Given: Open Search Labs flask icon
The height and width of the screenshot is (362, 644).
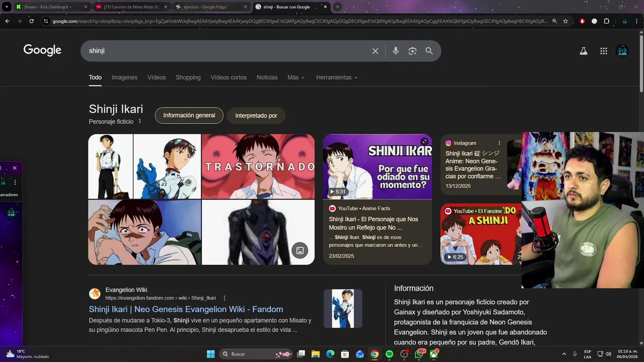Looking at the screenshot, I should click(584, 51).
